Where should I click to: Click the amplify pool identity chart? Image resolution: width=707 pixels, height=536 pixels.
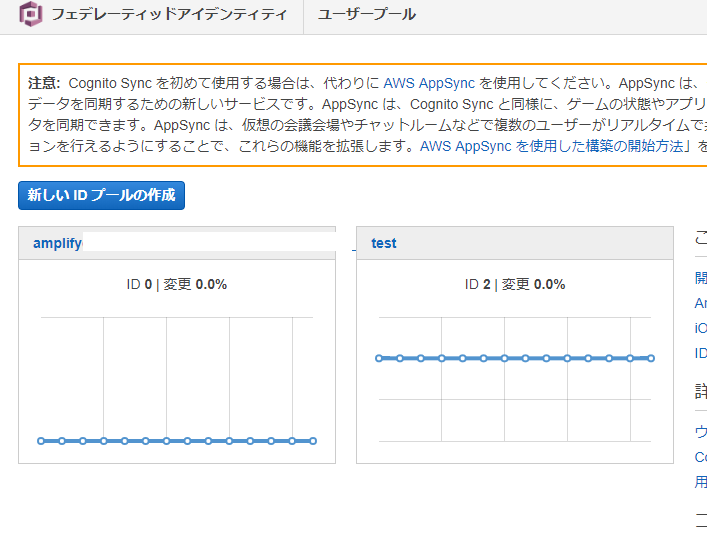177,379
